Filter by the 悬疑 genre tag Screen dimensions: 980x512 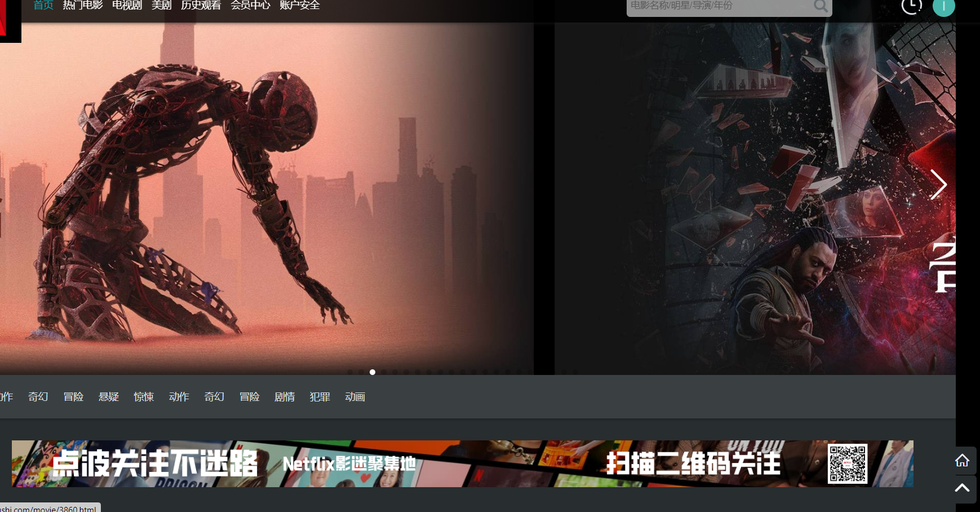coord(109,397)
